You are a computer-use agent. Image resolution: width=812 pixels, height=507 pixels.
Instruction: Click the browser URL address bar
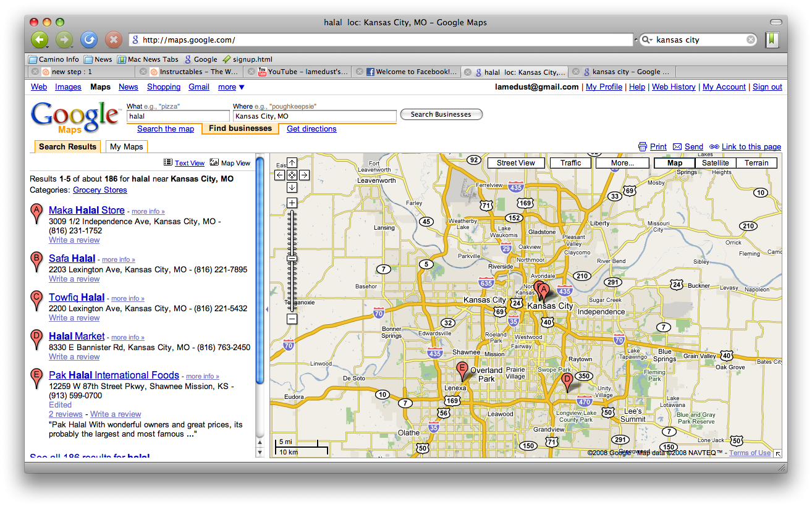click(x=381, y=40)
